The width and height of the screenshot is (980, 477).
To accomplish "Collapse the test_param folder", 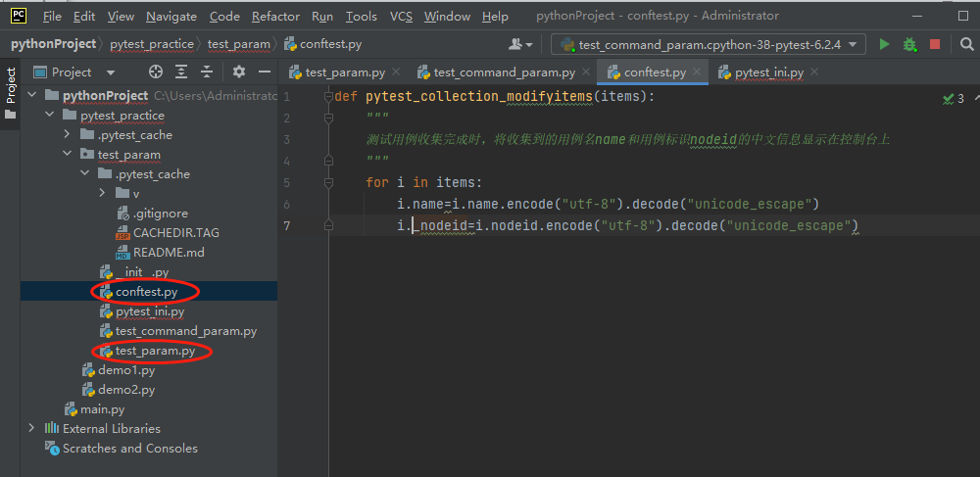I will click(x=67, y=154).
